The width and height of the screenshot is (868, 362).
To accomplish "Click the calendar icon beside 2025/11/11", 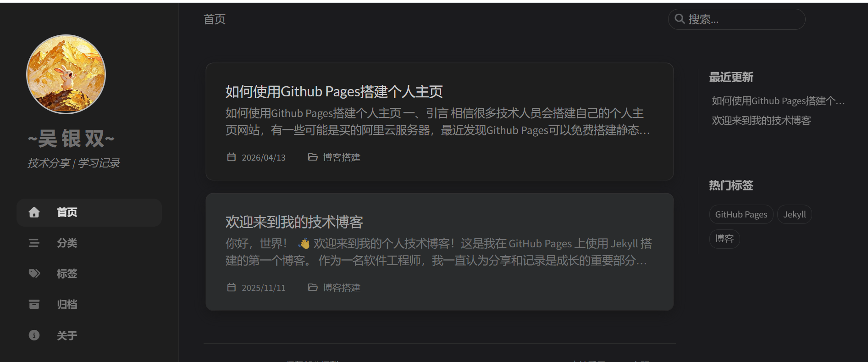I will pyautogui.click(x=232, y=288).
